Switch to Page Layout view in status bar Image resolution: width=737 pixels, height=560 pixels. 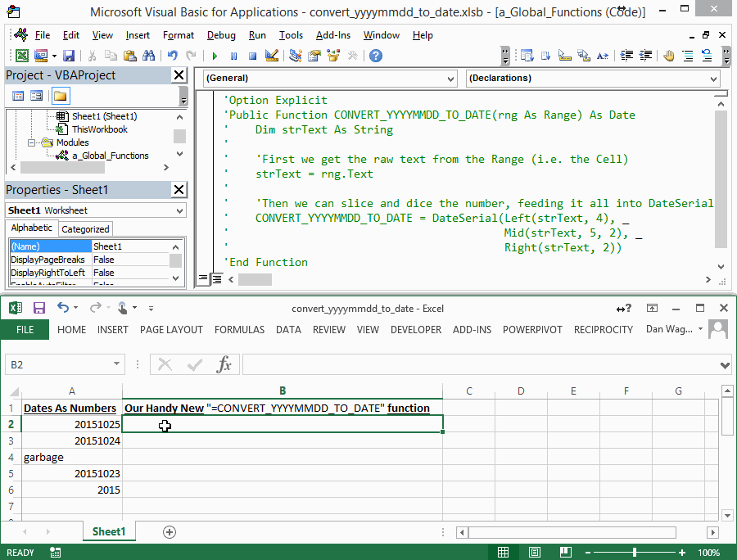click(535, 553)
